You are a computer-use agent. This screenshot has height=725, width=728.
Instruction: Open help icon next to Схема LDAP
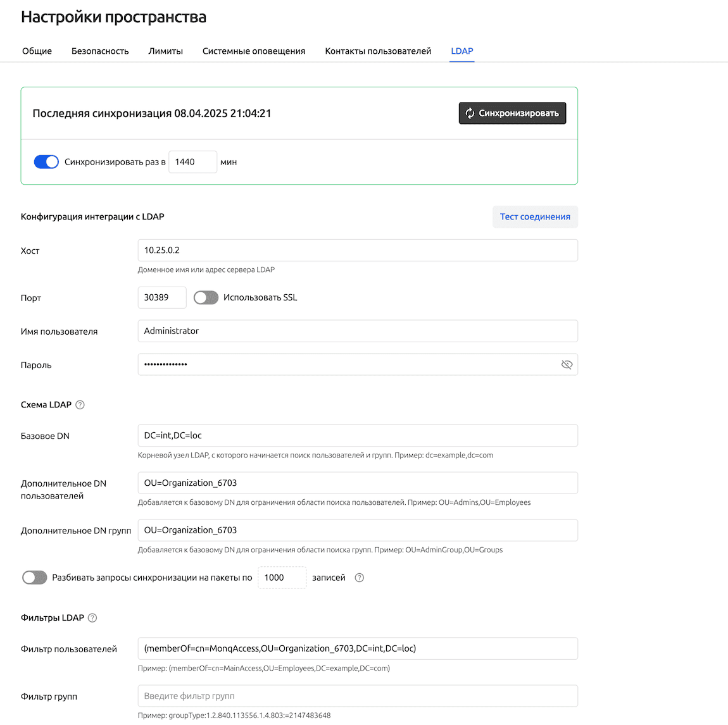click(x=80, y=405)
